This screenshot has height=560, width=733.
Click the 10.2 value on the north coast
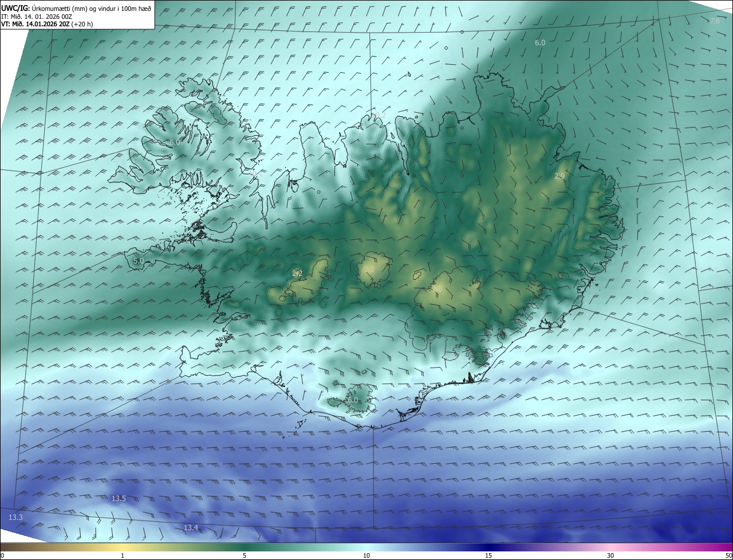(380, 115)
